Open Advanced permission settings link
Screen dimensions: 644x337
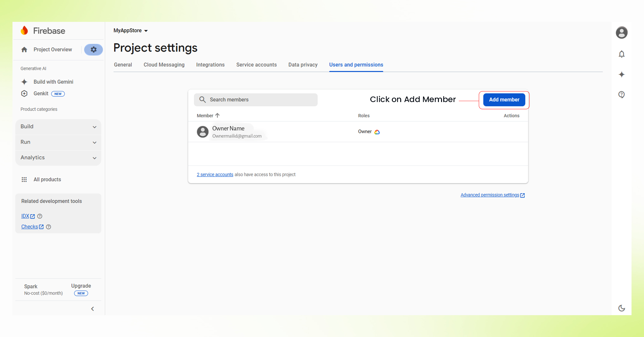point(490,195)
